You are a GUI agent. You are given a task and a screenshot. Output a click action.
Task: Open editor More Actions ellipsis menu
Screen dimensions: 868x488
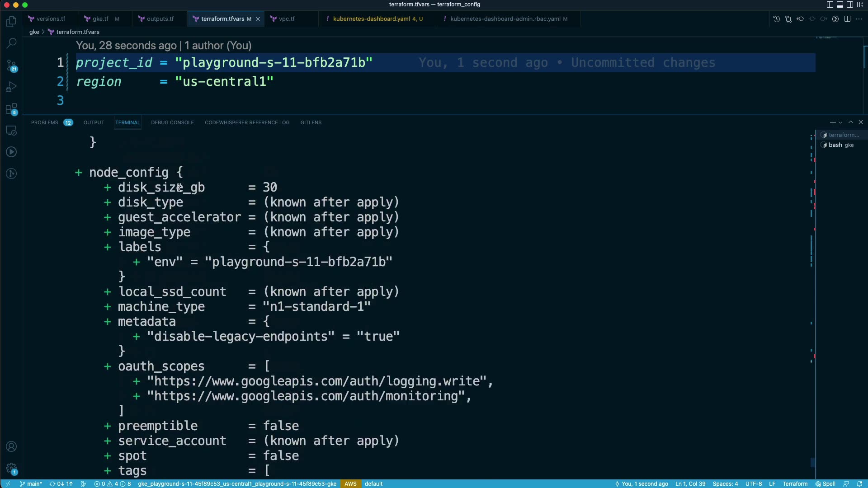(859, 19)
